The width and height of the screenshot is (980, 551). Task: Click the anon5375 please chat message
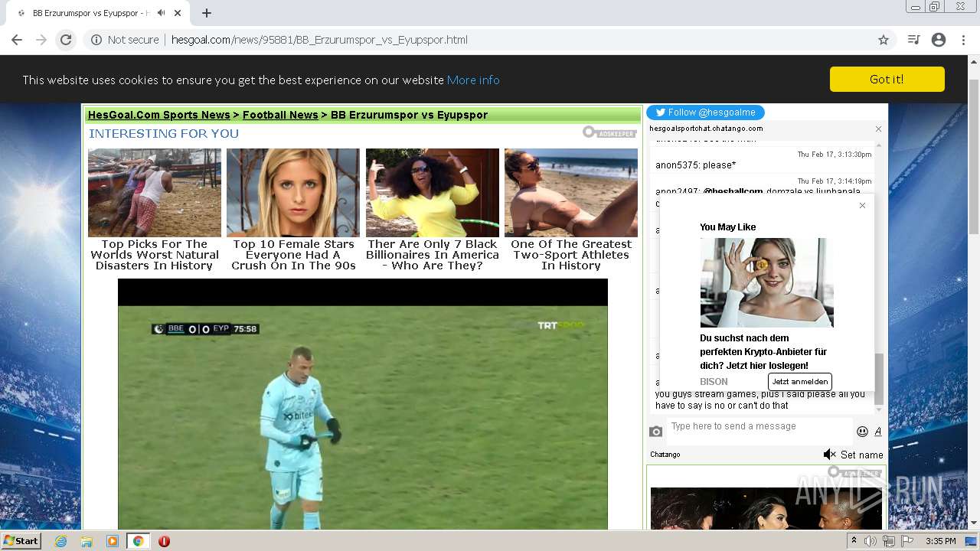696,165
